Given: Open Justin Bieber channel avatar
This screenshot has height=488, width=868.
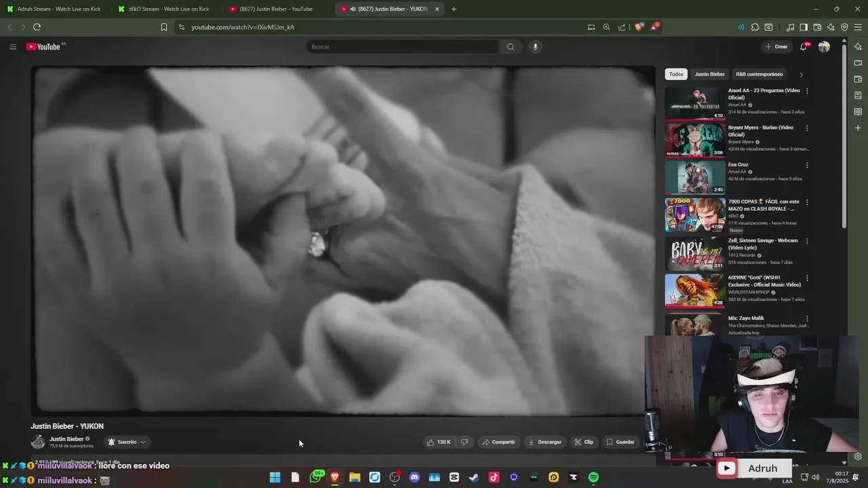Looking at the screenshot, I should tap(38, 442).
